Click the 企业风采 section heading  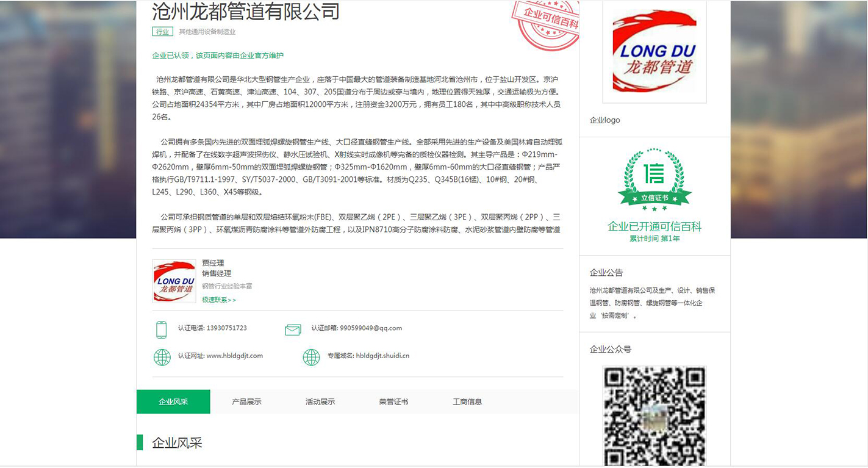177,443
